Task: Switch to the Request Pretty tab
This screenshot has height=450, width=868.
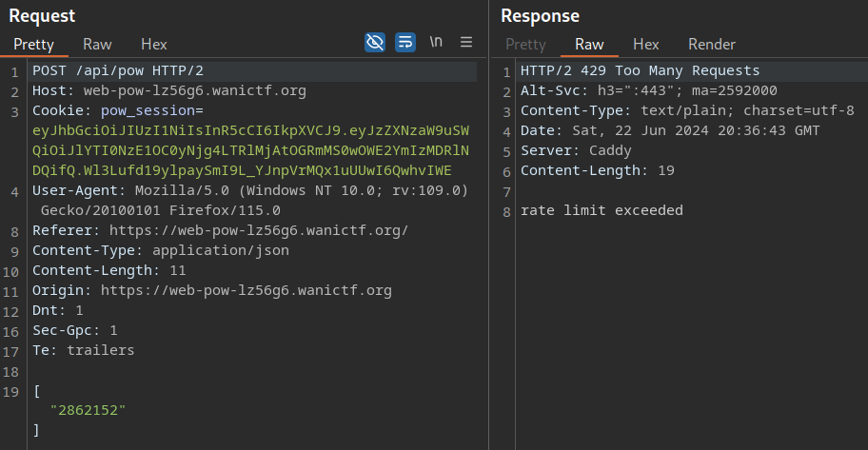Action: [x=33, y=44]
